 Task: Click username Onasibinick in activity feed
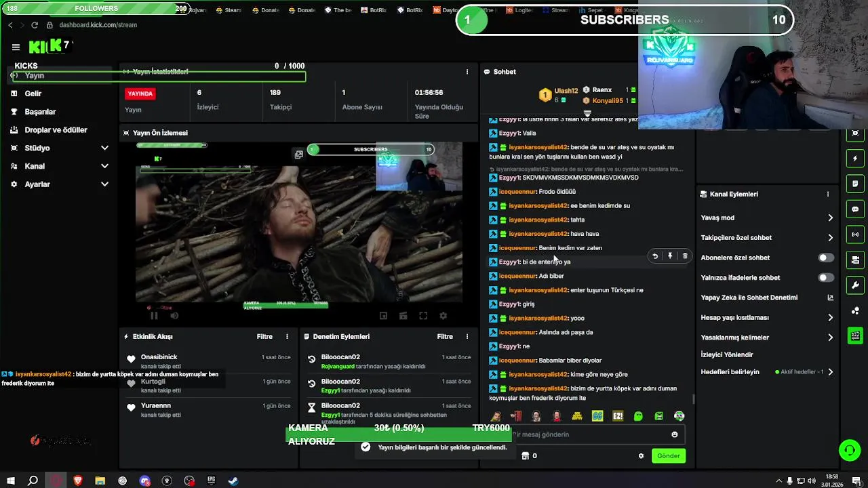tap(159, 357)
